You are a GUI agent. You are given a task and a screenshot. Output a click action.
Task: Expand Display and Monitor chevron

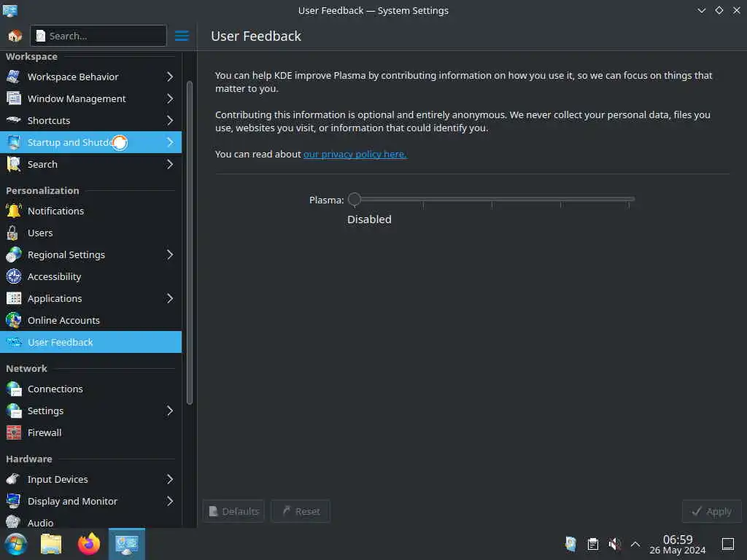tap(169, 501)
